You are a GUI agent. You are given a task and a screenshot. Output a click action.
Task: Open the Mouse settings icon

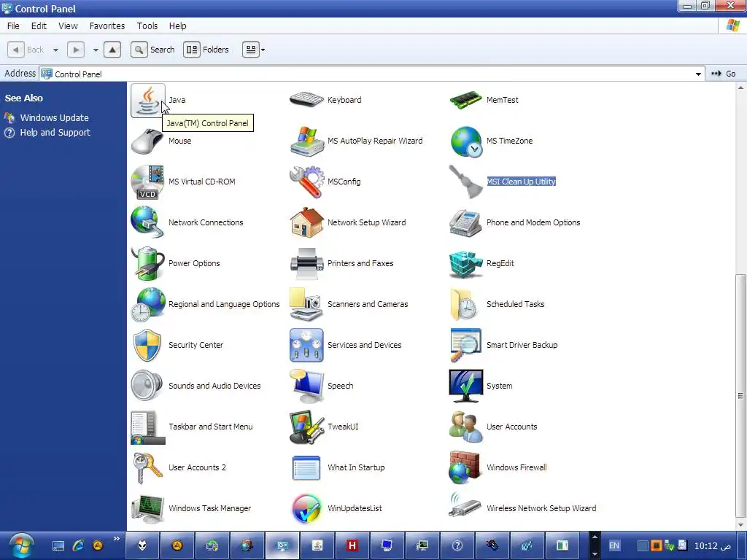(147, 141)
